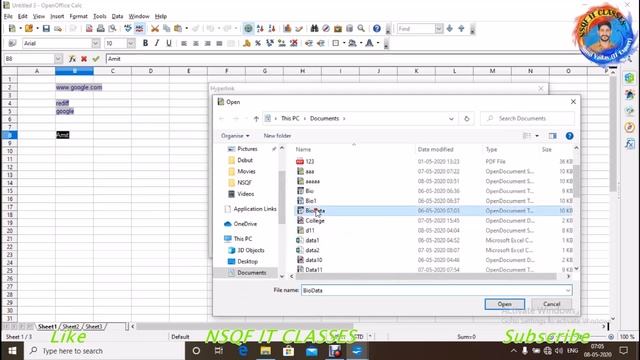This screenshot has width=640, height=360.
Task: Click the Print icon in Calc toolbar
Action: pos(100,29)
